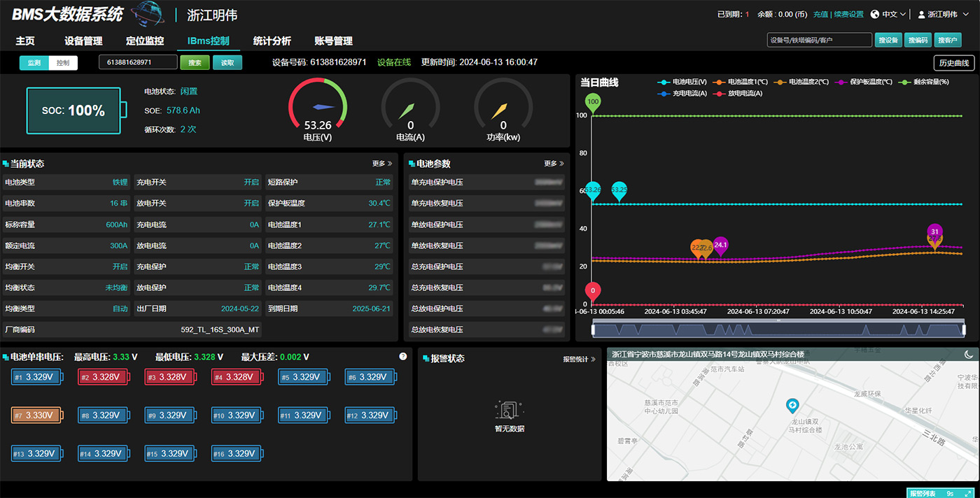Click the 设备号/铁塔编码/客户 search field
980x498 pixels.
point(819,41)
